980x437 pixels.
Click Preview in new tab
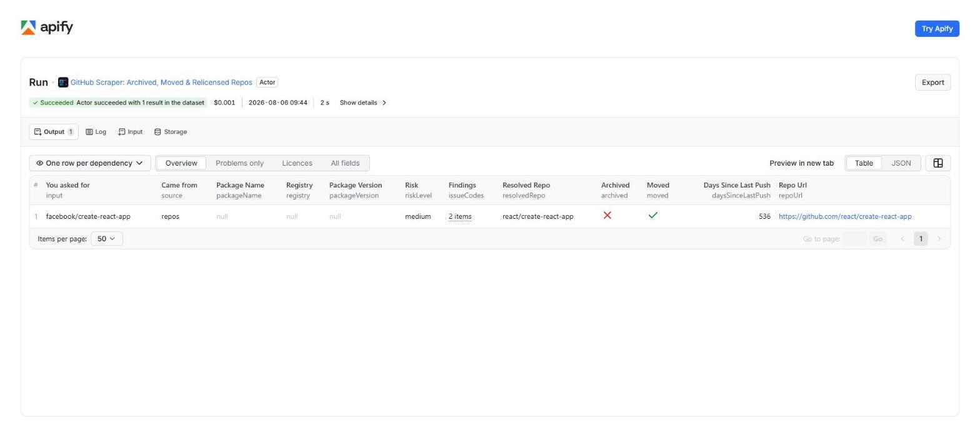coord(801,163)
